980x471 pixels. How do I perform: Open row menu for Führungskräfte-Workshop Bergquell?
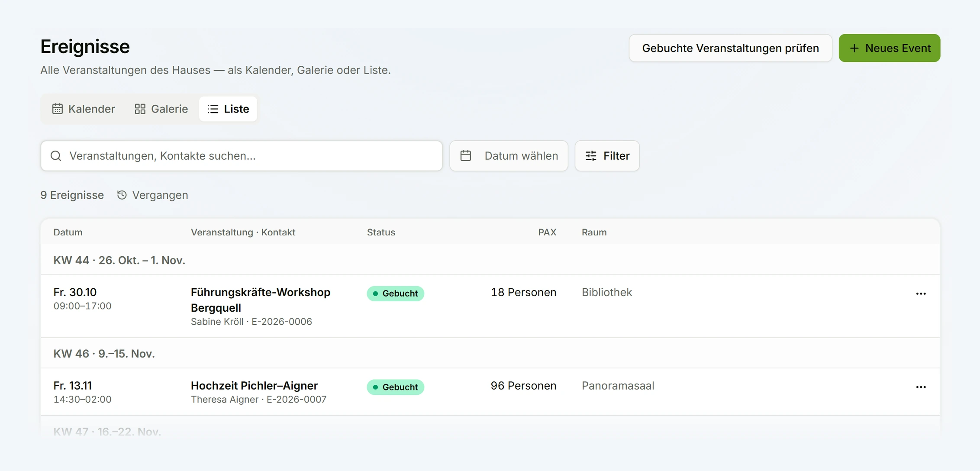921,294
